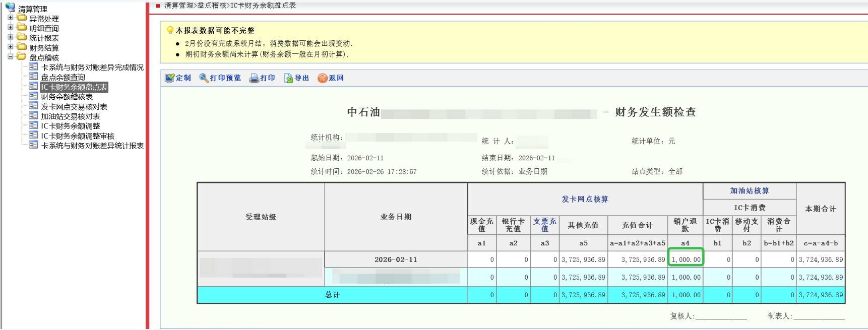Click the 盘点余额查询 document icon
The image size is (868, 330).
[34, 77]
